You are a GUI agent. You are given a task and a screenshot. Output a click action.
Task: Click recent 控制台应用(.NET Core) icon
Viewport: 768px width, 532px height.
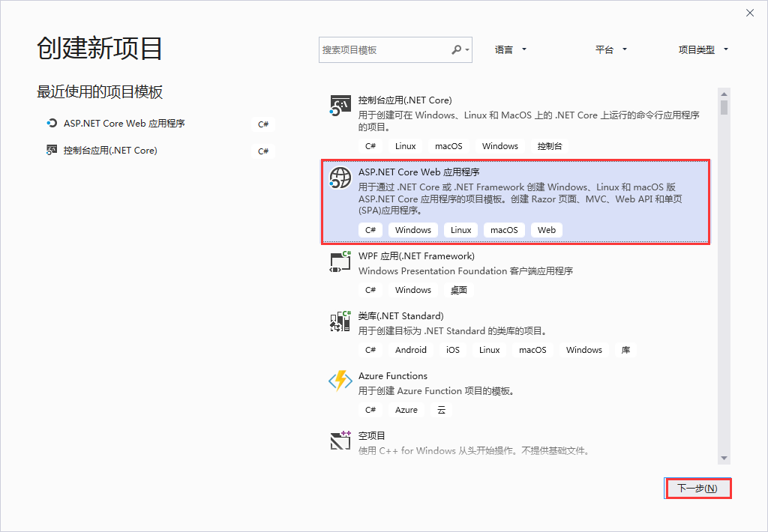click(x=52, y=151)
